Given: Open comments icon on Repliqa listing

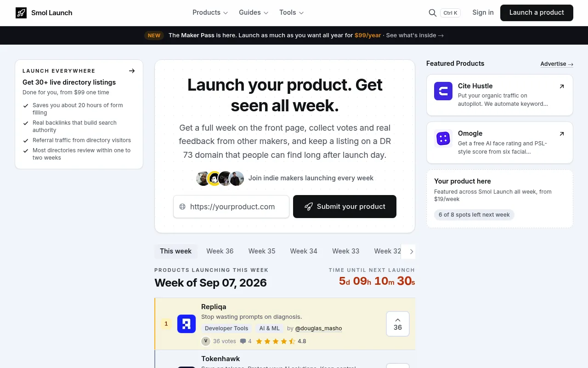Looking at the screenshot, I should [243, 341].
